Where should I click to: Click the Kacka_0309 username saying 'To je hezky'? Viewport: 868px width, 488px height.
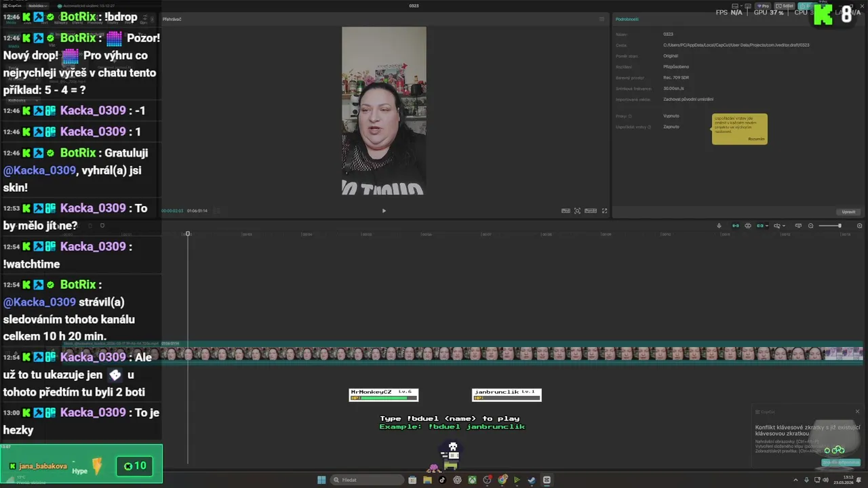[x=93, y=412]
